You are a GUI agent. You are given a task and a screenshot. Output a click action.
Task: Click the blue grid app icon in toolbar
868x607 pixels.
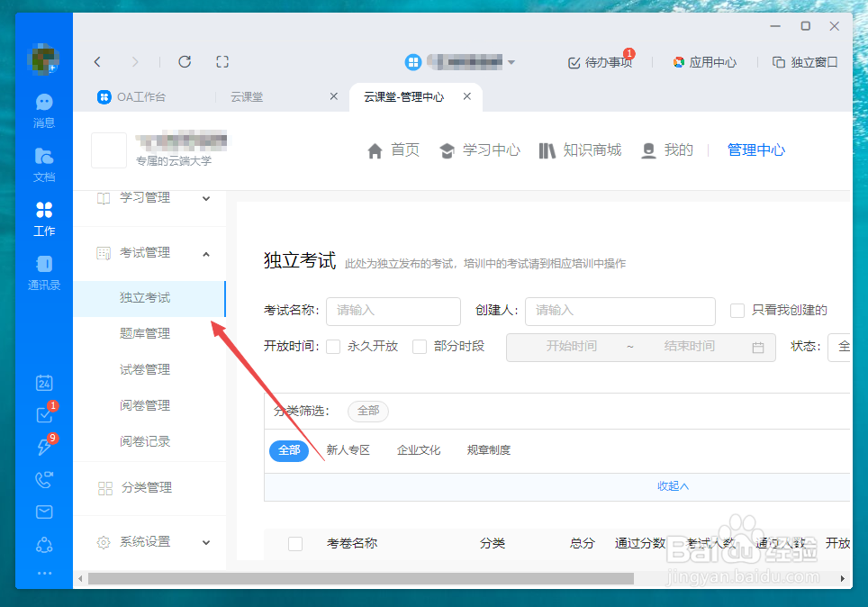[413, 62]
